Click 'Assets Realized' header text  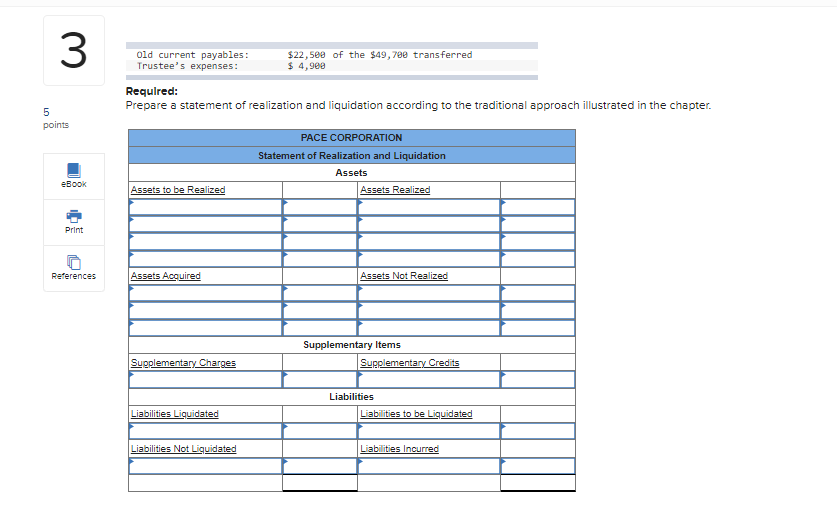click(x=395, y=190)
